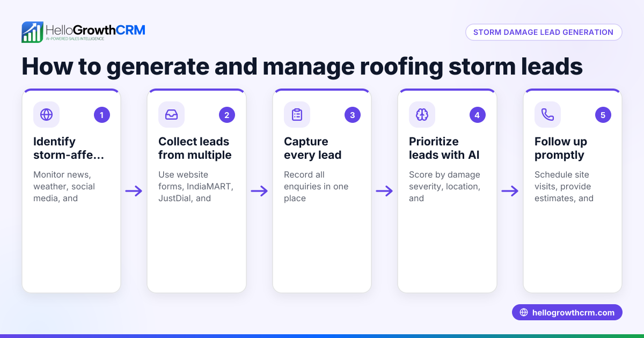Click the 'AI-Powered Sales Intelligence' tagline
This screenshot has height=338, width=644.
[x=75, y=39]
